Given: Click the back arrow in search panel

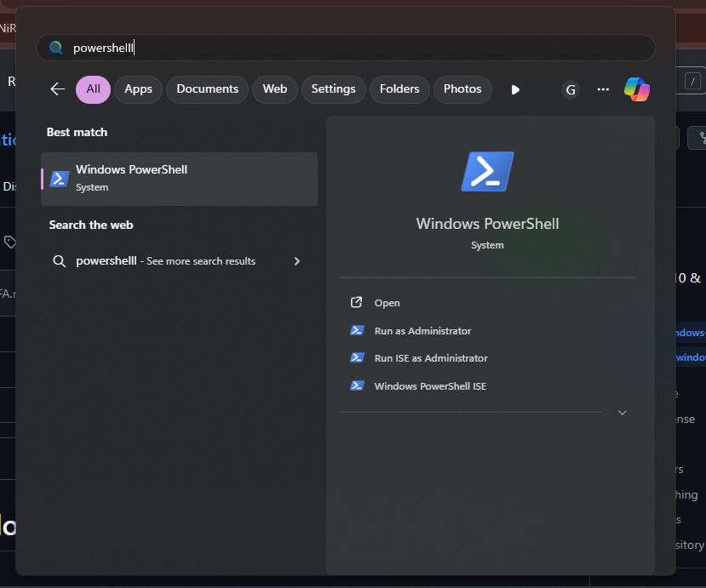Looking at the screenshot, I should [58, 89].
